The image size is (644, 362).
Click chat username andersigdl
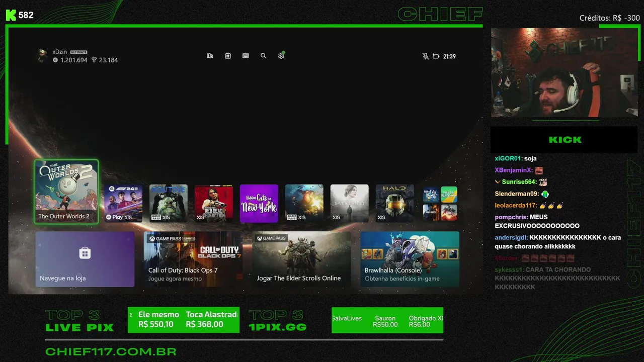click(x=511, y=237)
